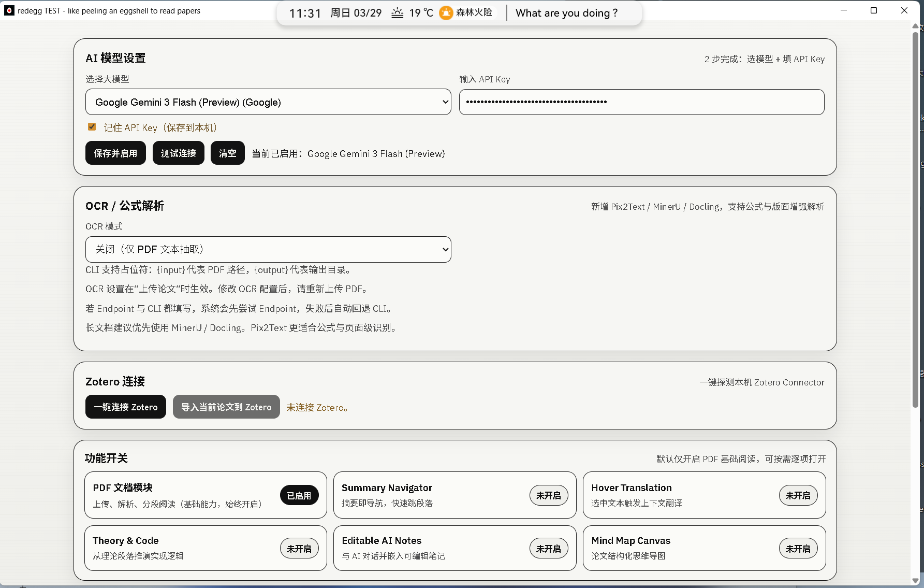Click the orange forest fire risk icon
Viewport: 924px width, 588px height.
point(446,13)
